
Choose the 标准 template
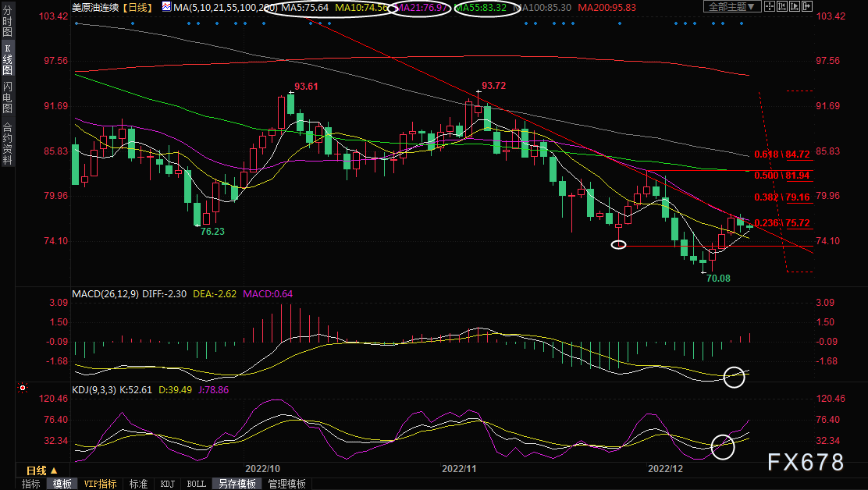point(138,484)
